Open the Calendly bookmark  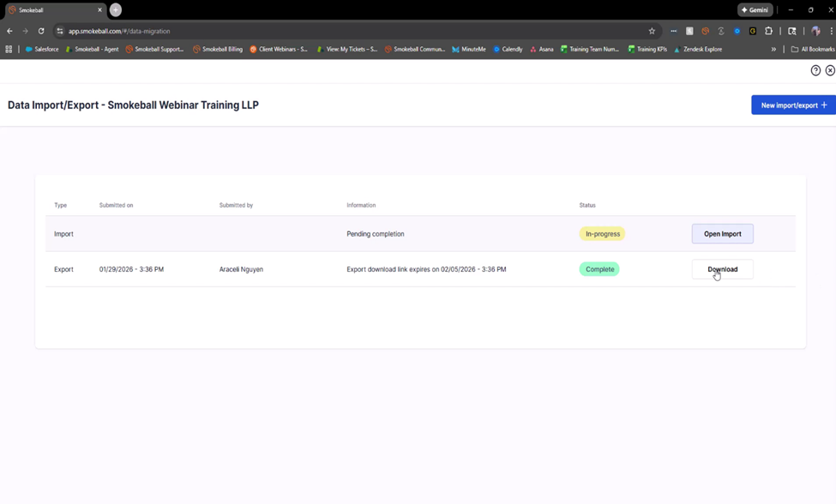(x=508, y=49)
